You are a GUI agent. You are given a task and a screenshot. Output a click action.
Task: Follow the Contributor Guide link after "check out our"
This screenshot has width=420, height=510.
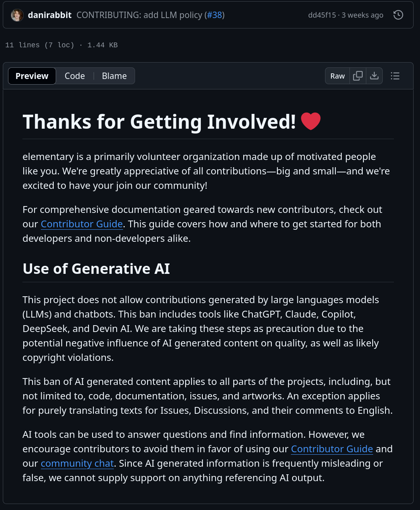(82, 224)
